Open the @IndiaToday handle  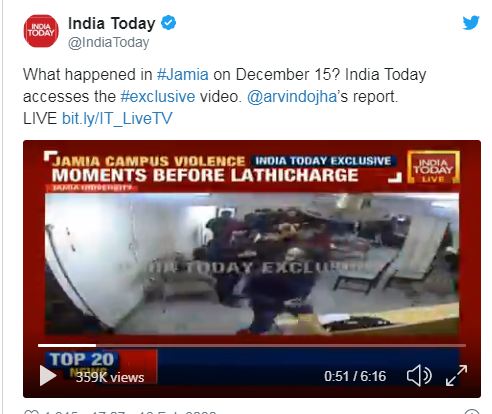[x=109, y=43]
